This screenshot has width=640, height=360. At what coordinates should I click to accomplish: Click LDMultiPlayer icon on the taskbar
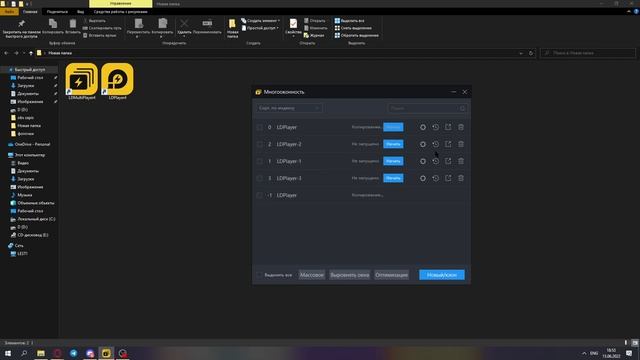click(x=106, y=353)
